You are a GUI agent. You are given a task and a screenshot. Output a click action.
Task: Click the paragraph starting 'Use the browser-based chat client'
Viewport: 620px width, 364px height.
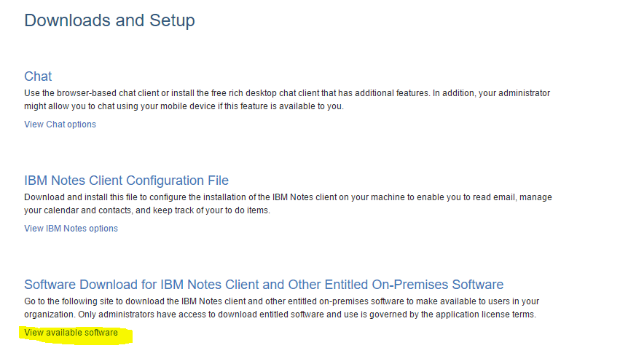287,100
